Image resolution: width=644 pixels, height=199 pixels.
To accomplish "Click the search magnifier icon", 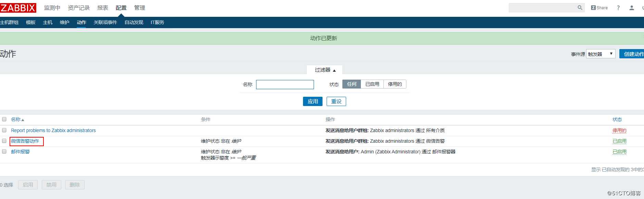I will pos(580,8).
